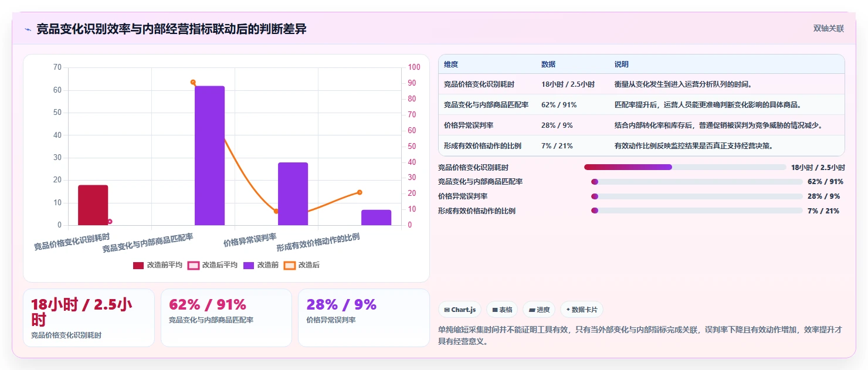Screen dimensions: 868x370
Task: Click the 说明 table column header
Action: (622, 64)
